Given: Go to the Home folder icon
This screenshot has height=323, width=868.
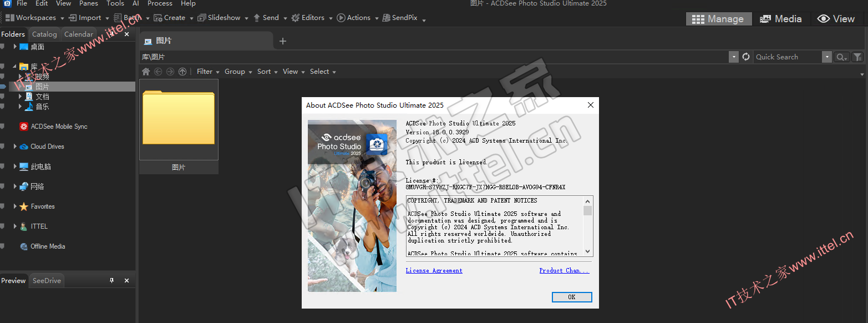Looking at the screenshot, I should (146, 72).
